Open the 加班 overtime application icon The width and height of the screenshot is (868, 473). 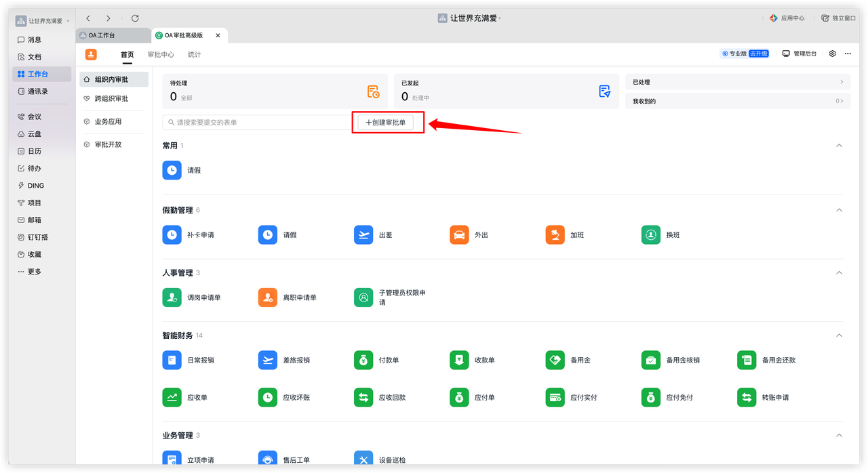click(x=554, y=234)
